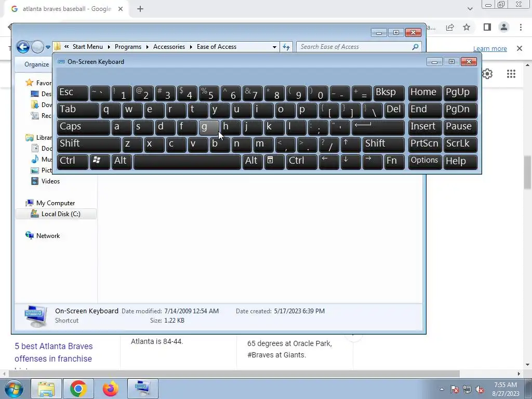This screenshot has width=532, height=399.
Task: Click the Esc key on the on-screen keyboard
Action: tap(73, 93)
